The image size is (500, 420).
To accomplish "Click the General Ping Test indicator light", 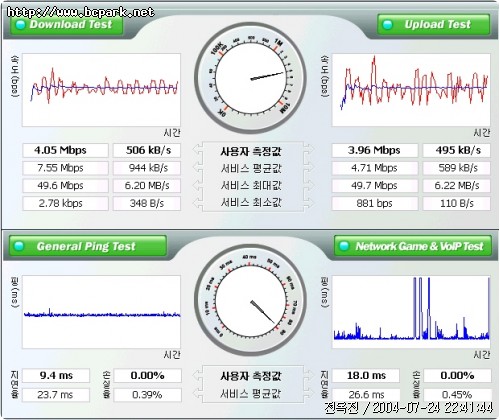I will tap(20, 246).
